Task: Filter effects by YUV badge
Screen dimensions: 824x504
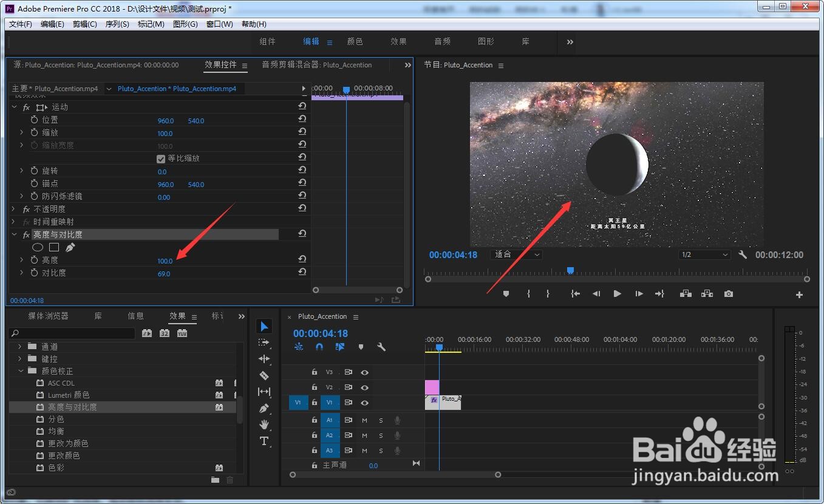Action: point(182,333)
